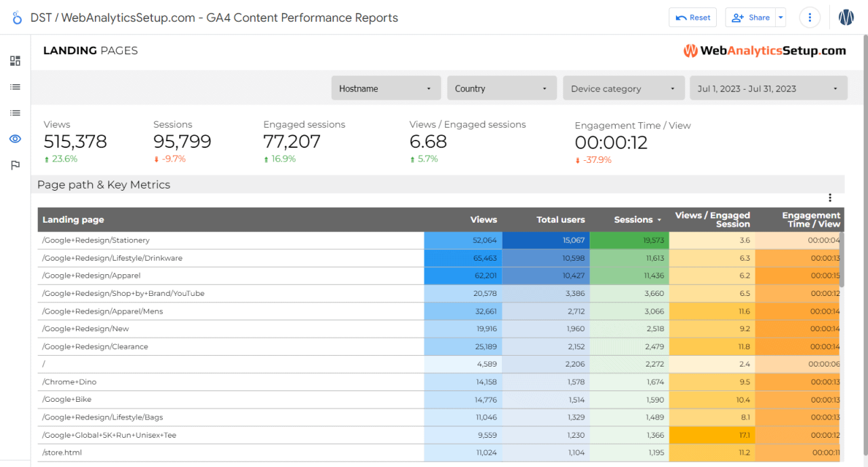Open the profile avatar menu
Screen dimensions: 868x467
[x=846, y=17]
